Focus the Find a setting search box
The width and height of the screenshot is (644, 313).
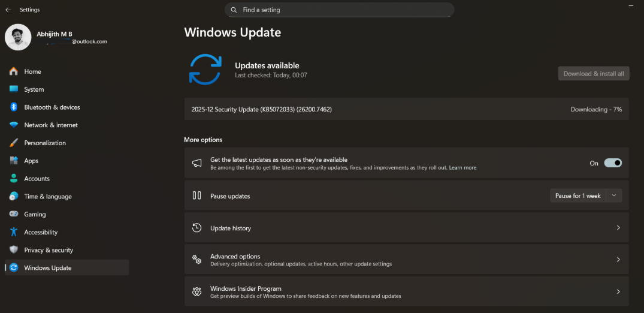pyautogui.click(x=339, y=10)
